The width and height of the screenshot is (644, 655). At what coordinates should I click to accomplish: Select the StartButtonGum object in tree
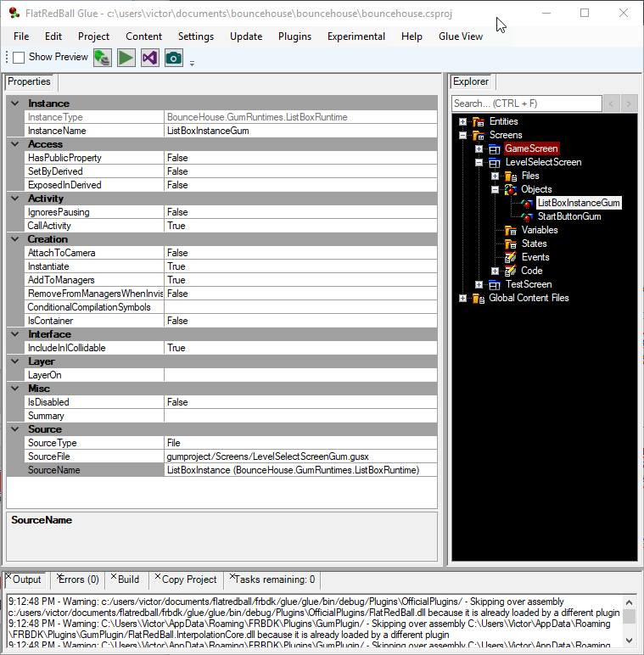pos(568,216)
